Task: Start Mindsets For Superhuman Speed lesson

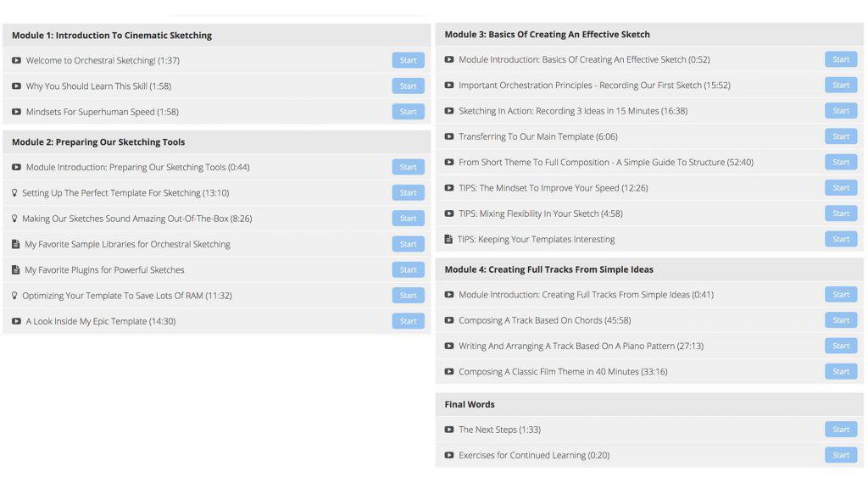Action: [408, 112]
